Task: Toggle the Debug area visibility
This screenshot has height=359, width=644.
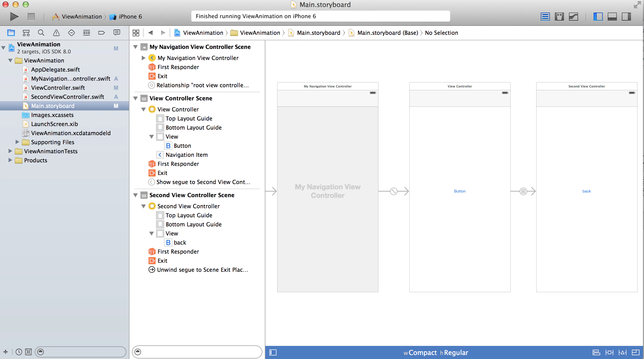Action: (x=612, y=17)
